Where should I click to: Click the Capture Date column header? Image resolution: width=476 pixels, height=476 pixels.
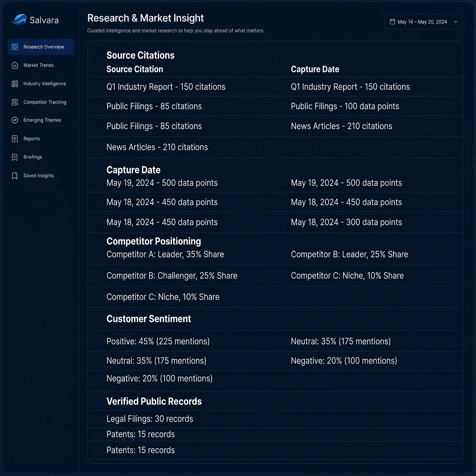pos(315,69)
